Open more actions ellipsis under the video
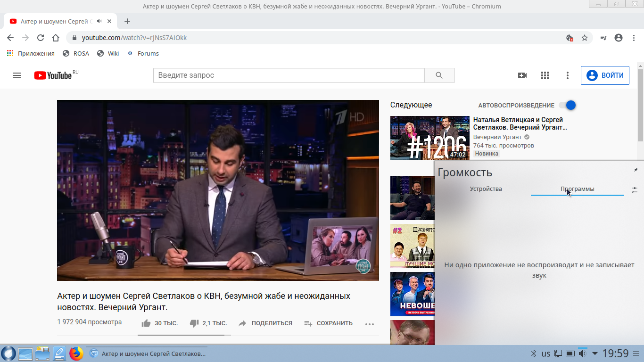 click(370, 324)
